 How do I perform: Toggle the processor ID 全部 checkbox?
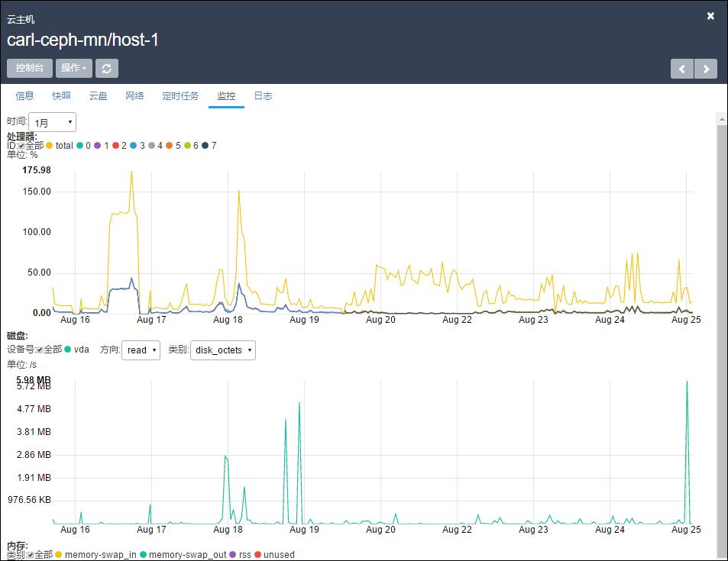point(21,147)
